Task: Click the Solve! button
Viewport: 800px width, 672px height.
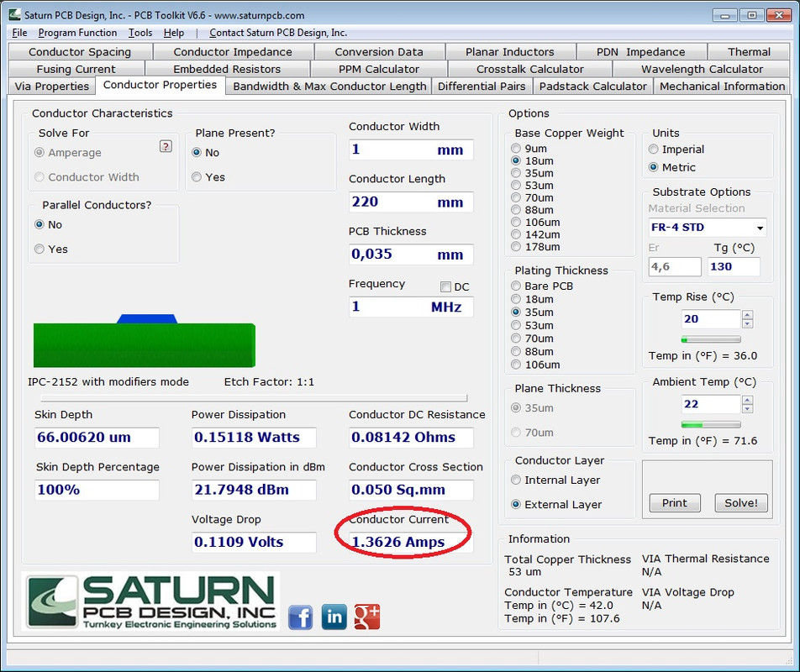Action: pyautogui.click(x=741, y=503)
